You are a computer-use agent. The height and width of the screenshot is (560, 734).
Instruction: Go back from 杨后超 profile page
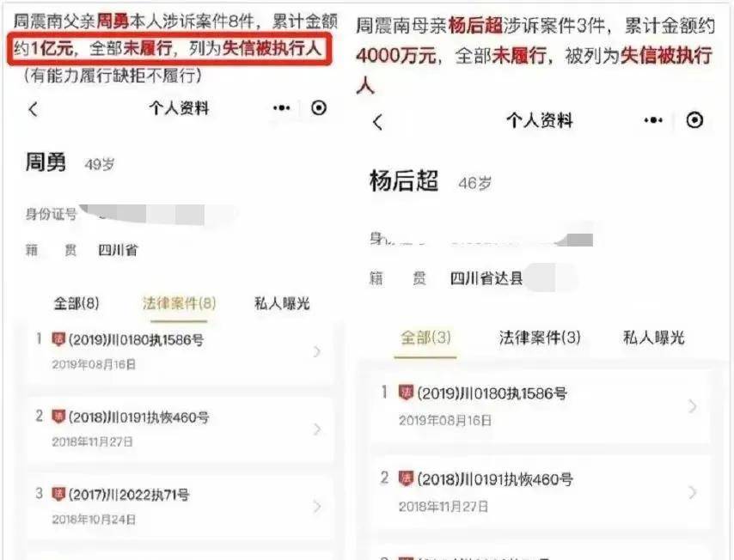[x=378, y=122]
